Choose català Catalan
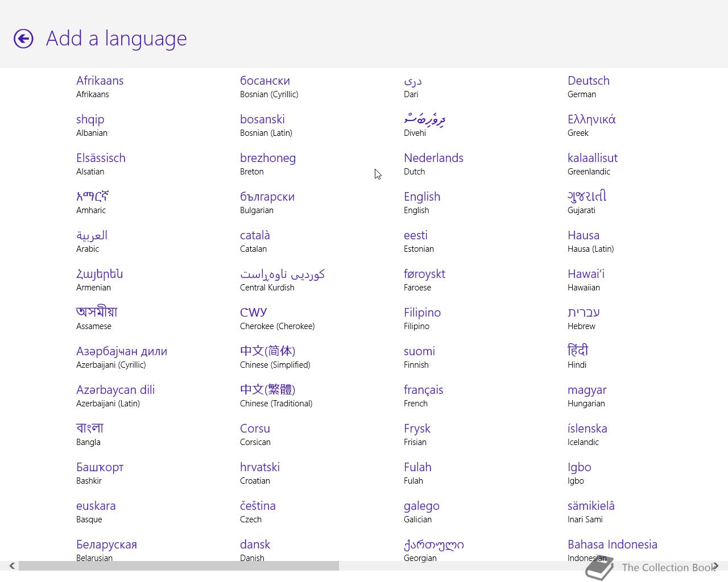The image size is (728, 582). [x=255, y=242]
